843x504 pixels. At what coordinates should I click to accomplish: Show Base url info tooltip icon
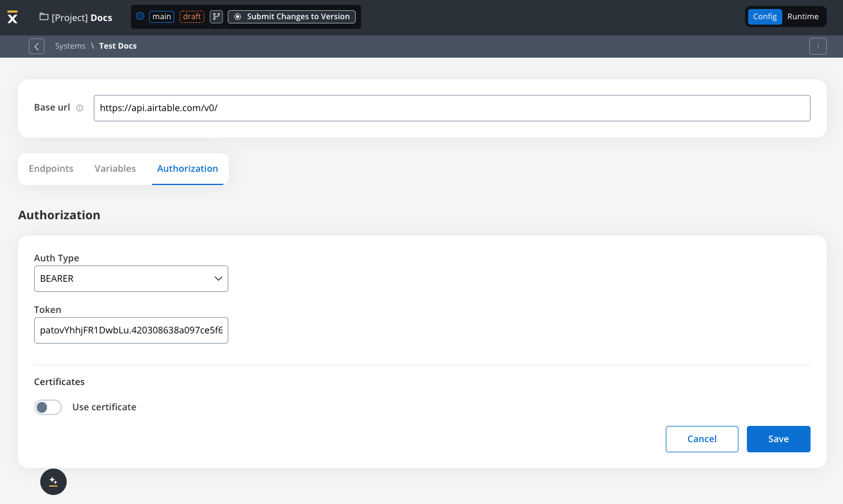(x=79, y=108)
